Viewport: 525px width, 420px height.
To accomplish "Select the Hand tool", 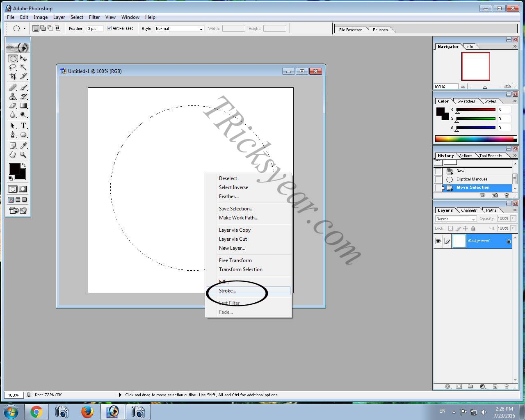I will click(13, 155).
